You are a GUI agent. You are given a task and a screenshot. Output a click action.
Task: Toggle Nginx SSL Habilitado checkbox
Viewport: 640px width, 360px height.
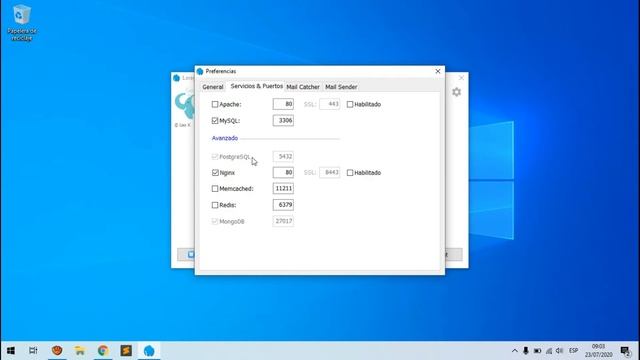350,173
